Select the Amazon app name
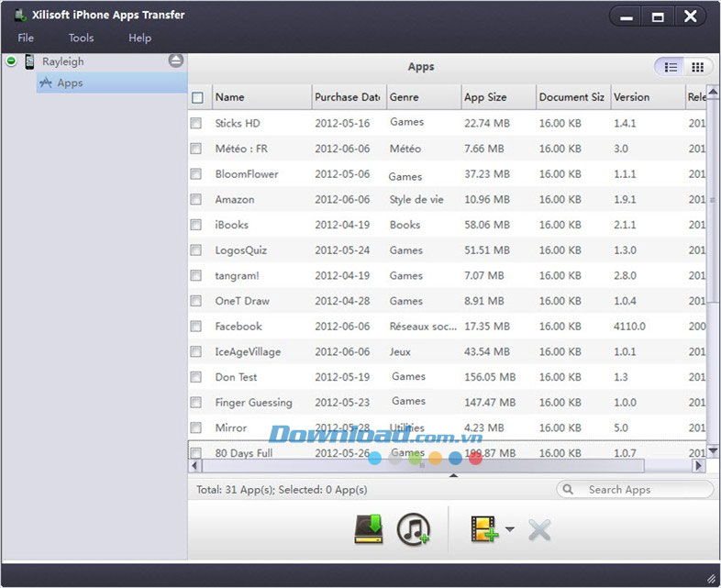Image resolution: width=721 pixels, height=588 pixels. pyautogui.click(x=235, y=200)
